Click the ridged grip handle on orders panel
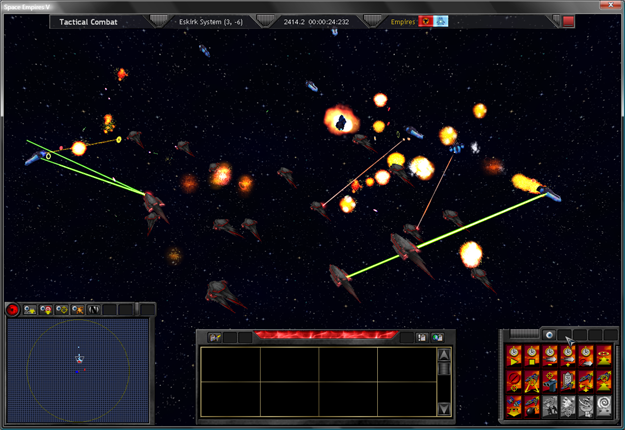Screen dimensions: 625x430 point(524,334)
